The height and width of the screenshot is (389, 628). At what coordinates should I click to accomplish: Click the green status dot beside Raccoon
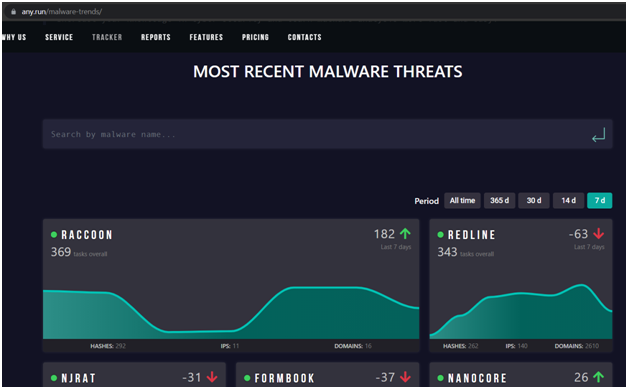(54, 235)
